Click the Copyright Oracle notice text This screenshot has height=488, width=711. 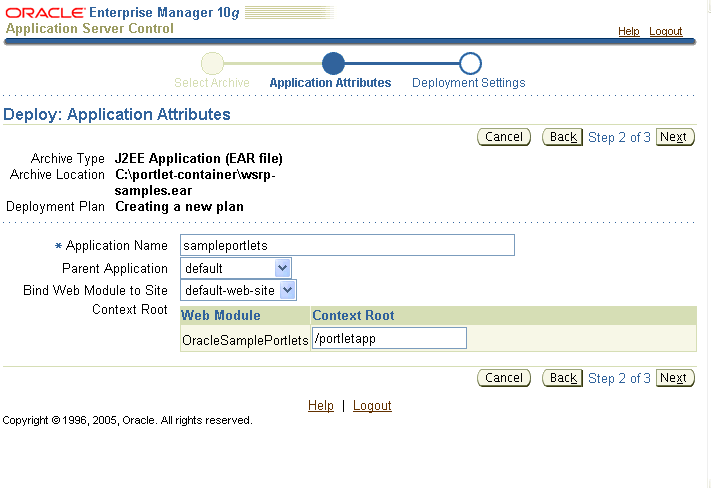127,420
